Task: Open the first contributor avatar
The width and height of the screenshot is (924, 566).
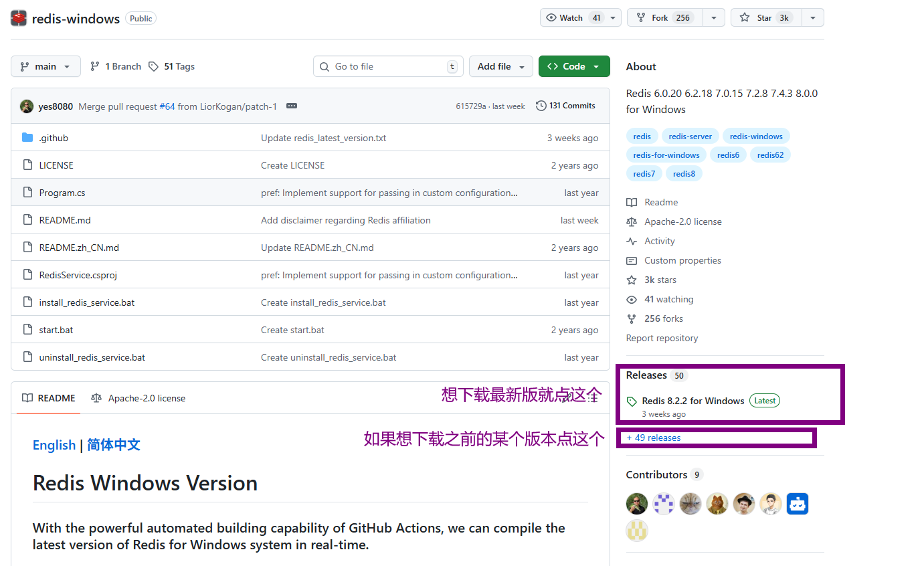Action: [x=637, y=504]
